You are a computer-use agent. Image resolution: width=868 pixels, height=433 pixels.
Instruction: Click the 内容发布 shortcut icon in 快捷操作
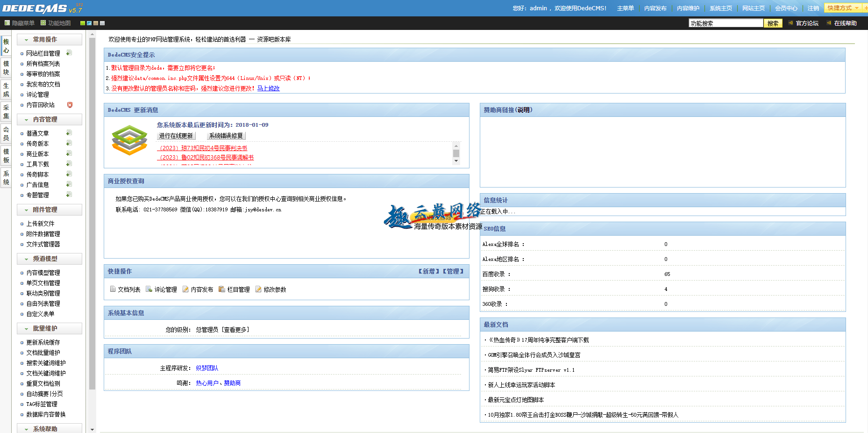click(185, 289)
